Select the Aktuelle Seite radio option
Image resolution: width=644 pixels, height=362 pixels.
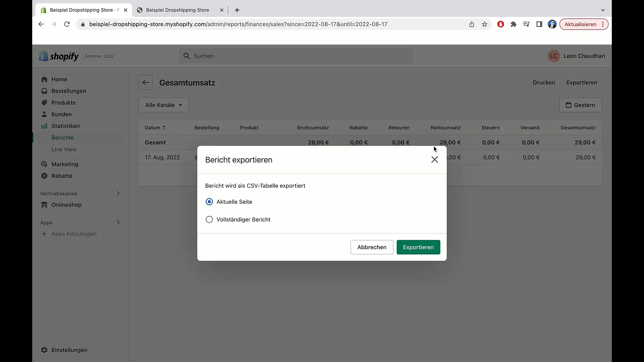tap(209, 202)
